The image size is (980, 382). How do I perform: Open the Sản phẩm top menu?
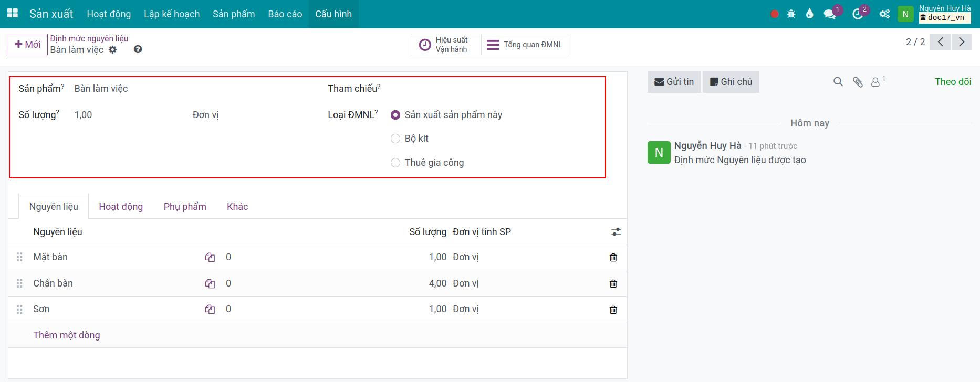234,14
